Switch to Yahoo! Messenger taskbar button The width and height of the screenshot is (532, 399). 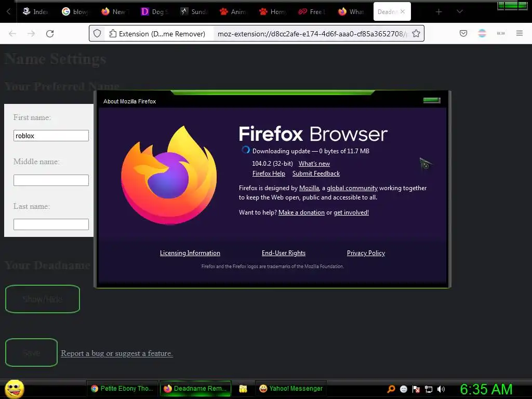point(291,389)
